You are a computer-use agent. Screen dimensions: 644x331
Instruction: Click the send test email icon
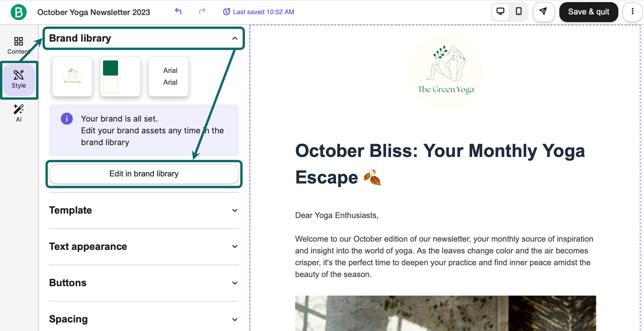click(543, 12)
